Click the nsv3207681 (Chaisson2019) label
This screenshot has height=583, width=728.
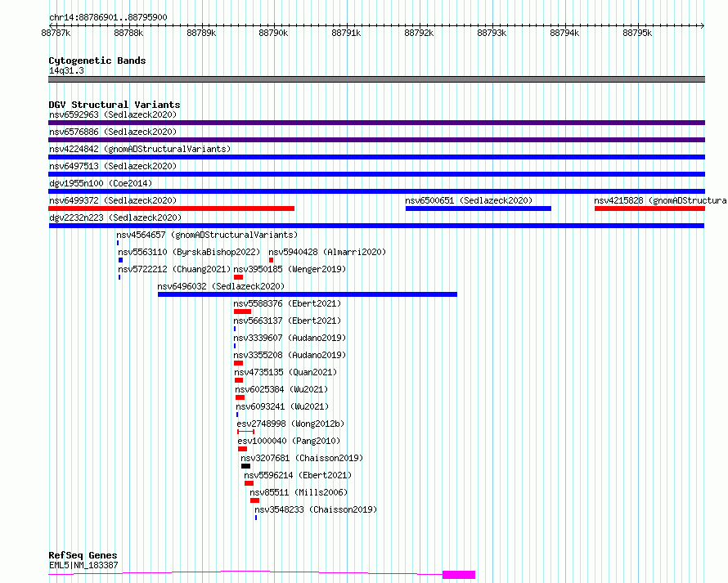[302, 458]
